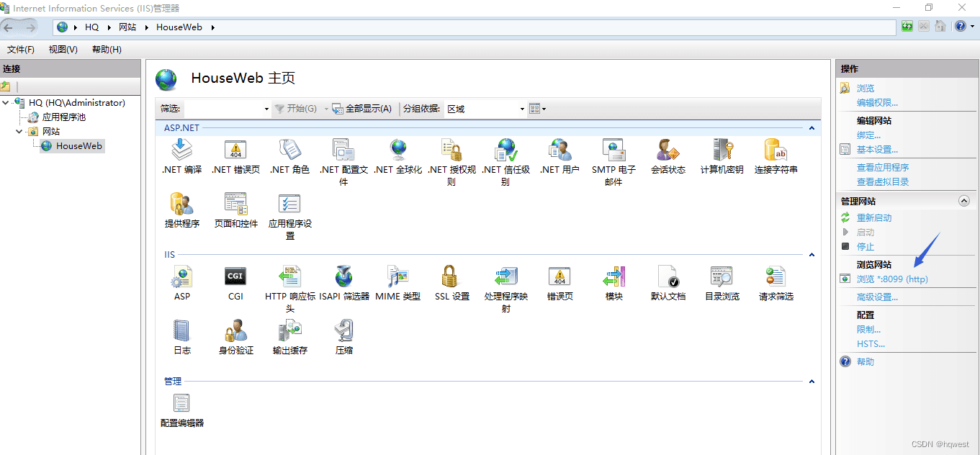Select the 应用程序池 tree node

point(64,117)
